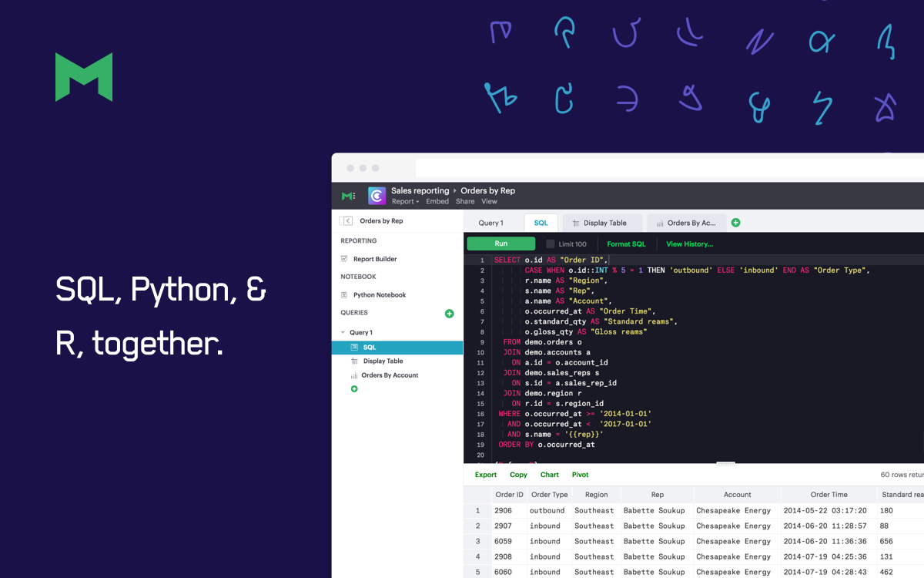Click the Standard reams value 656

point(900,541)
